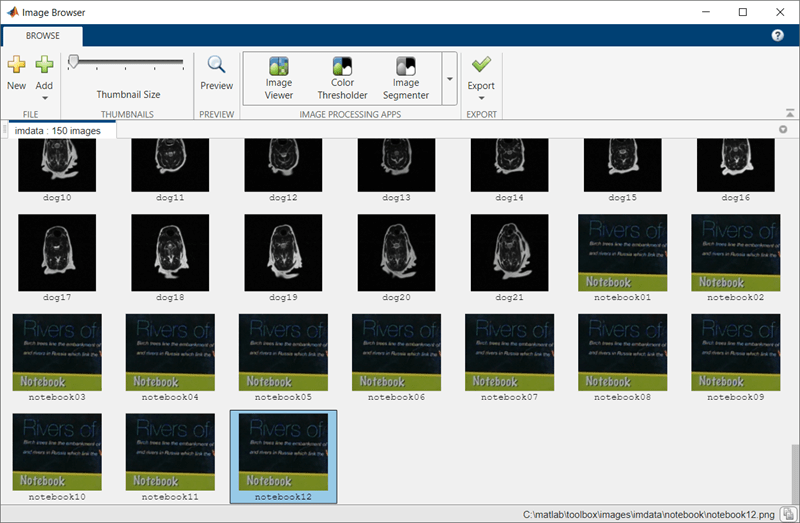Screen dimensions: 800x523
Task: Select the notebook07 thumbnail
Action: 509,352
